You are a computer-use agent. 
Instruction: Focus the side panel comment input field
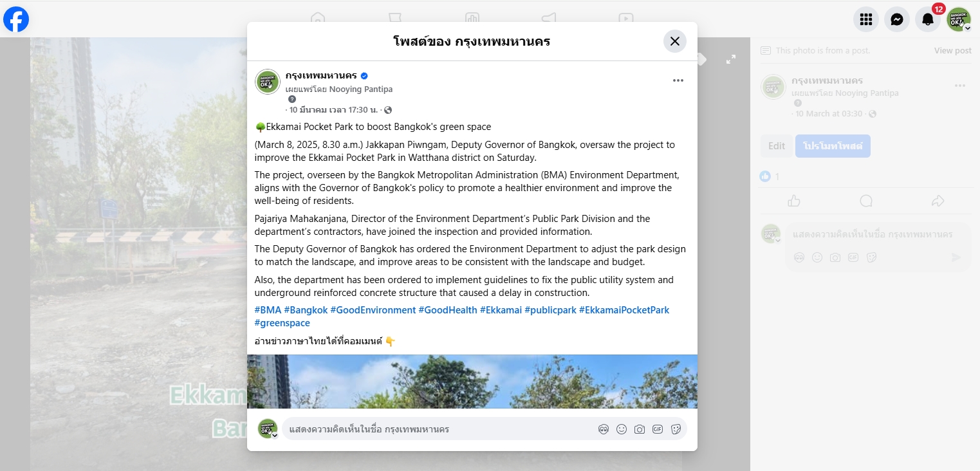(878, 234)
